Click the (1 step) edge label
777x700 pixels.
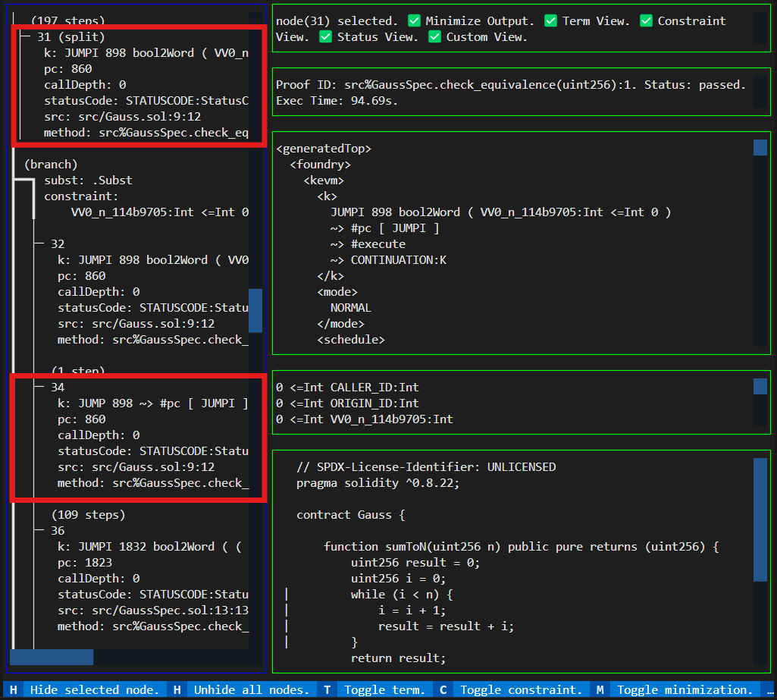click(78, 370)
